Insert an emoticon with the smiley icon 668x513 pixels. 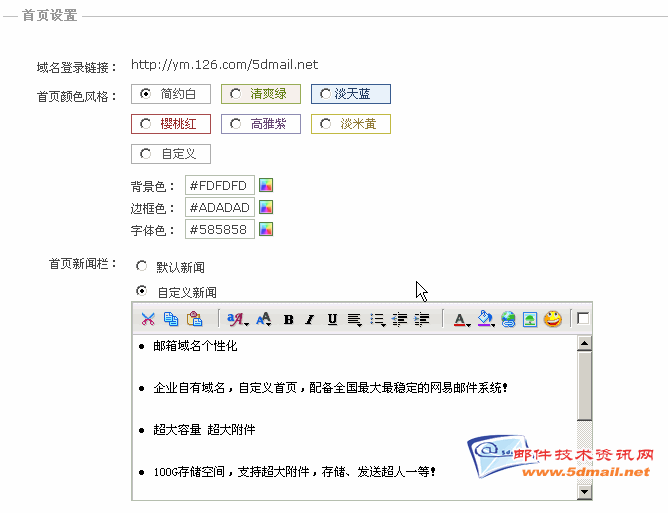coord(553,319)
